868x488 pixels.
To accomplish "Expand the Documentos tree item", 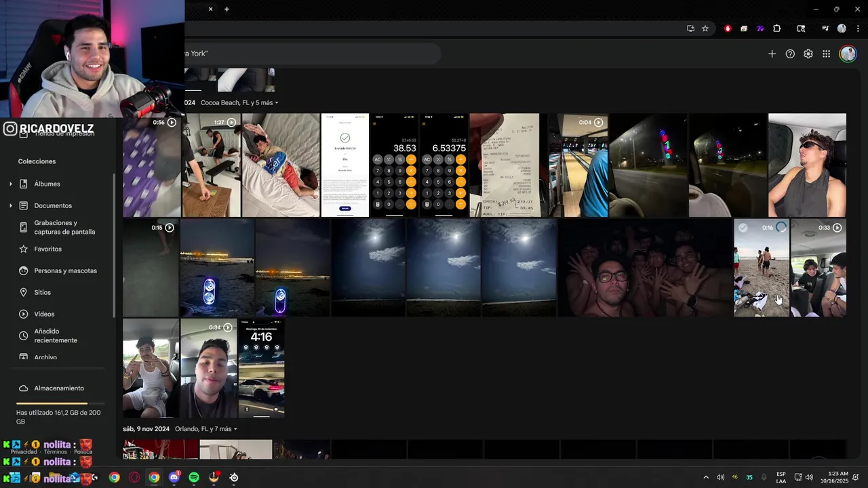I will (11, 205).
